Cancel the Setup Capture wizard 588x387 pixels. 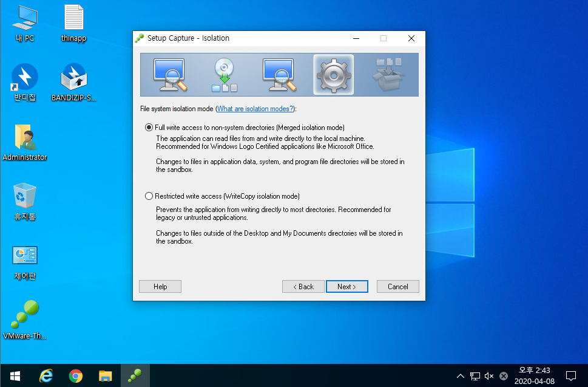tap(398, 286)
